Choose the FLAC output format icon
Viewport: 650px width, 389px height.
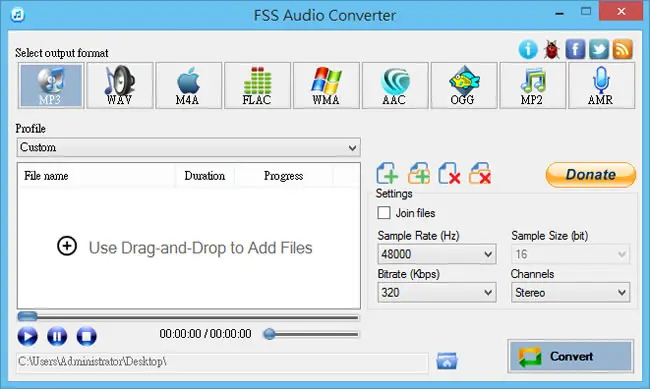[x=257, y=86]
